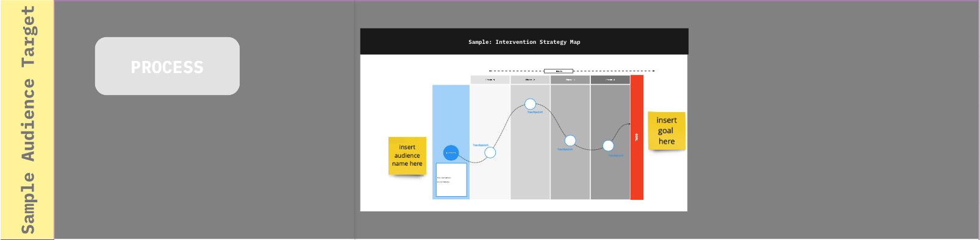Select the last touchpoint circle near goal
The image size is (980, 240).
[x=608, y=146]
